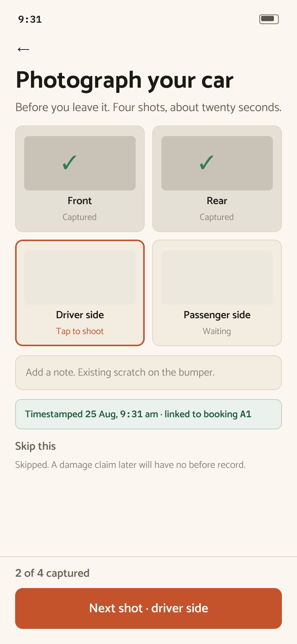Viewport: 297px width, 644px height.
Task: Tap the 9:31 clock in status bar
Action: click(x=30, y=19)
